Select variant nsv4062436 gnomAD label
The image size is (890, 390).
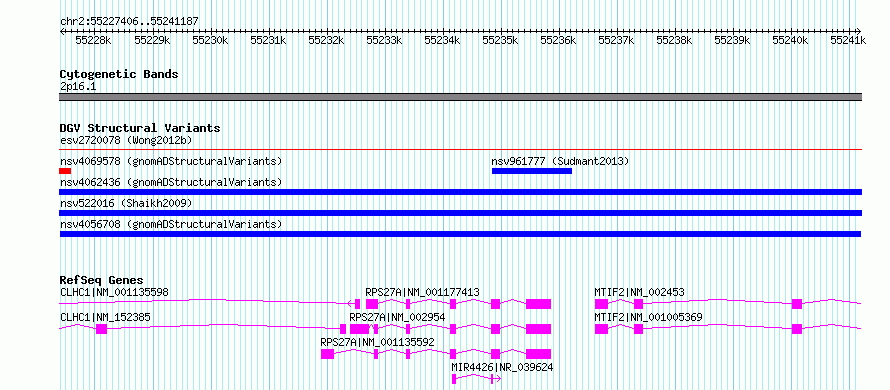(x=171, y=182)
